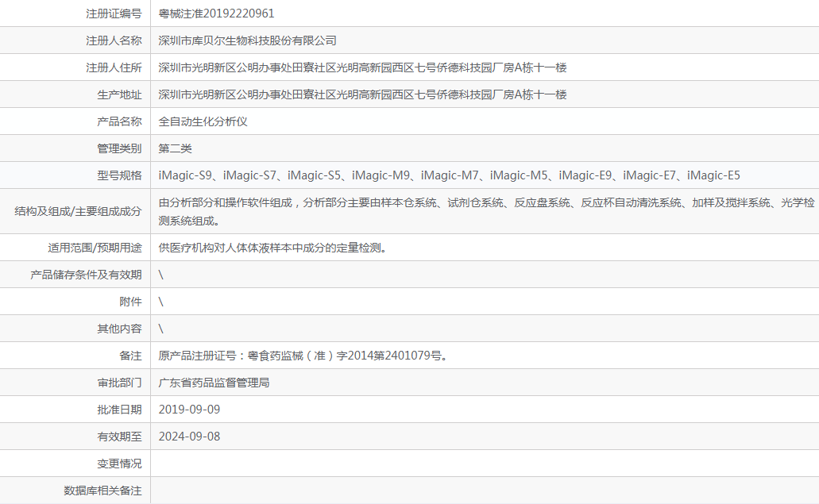Click the 注册人住所 label

point(114,67)
